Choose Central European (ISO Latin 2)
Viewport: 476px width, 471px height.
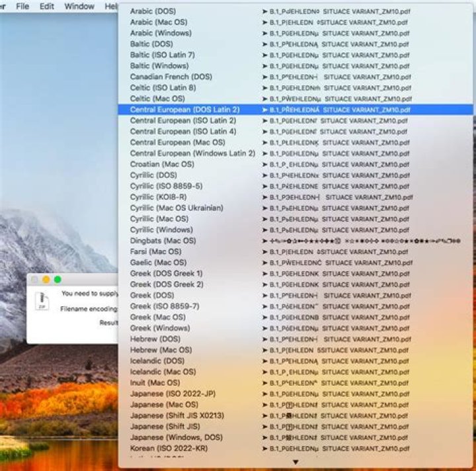click(296, 121)
